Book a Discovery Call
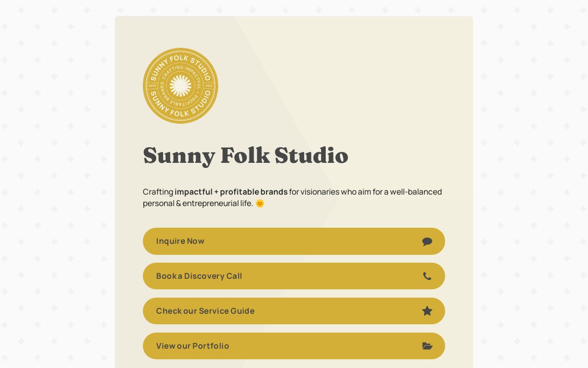Image resolution: width=588 pixels, height=368 pixels. (x=294, y=276)
